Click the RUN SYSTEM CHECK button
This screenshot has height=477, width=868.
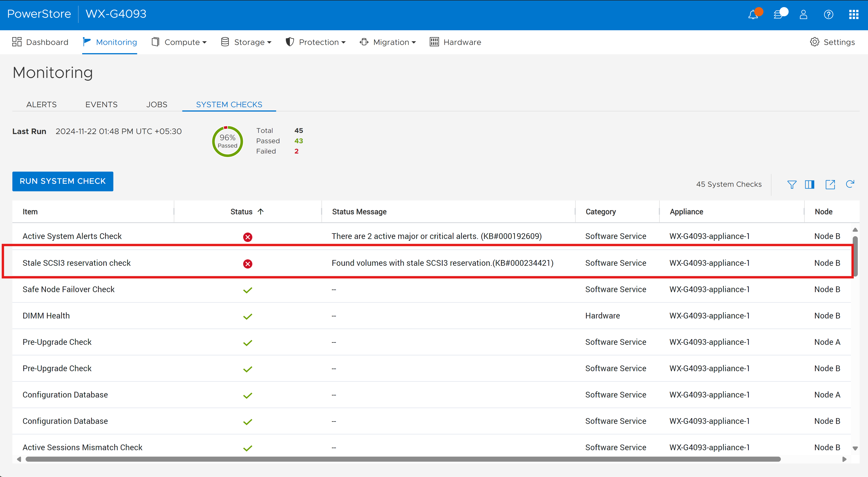tap(63, 181)
